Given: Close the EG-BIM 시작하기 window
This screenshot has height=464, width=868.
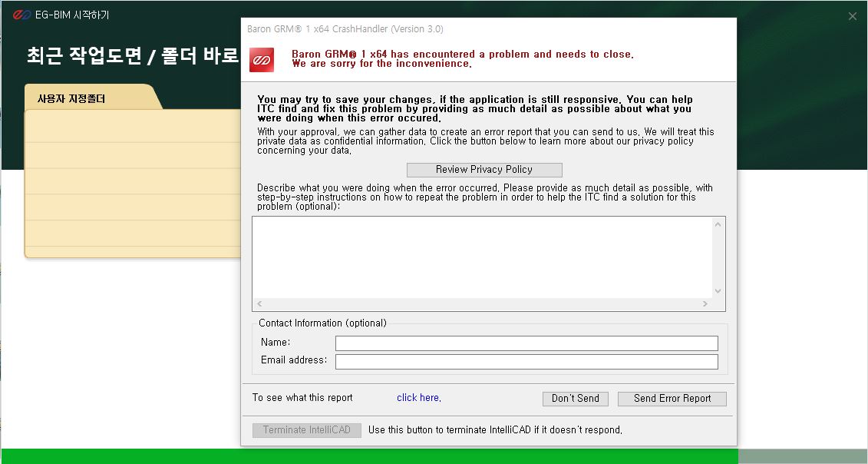Looking at the screenshot, I should tap(853, 16).
